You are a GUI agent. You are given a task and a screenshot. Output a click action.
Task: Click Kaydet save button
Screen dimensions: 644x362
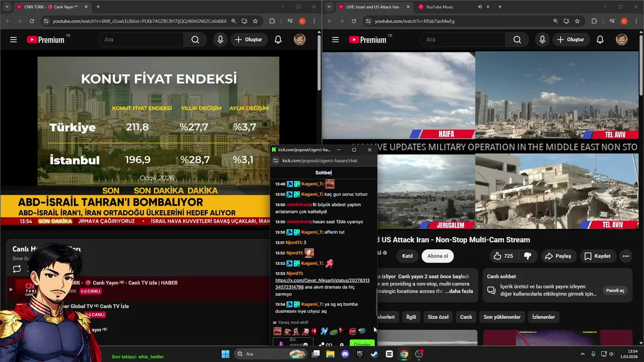pos(597,256)
